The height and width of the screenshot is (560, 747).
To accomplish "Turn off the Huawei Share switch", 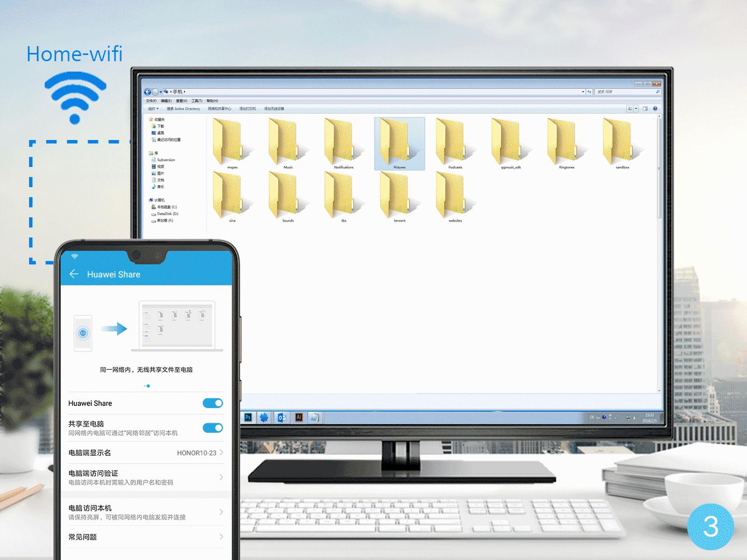I will [213, 403].
